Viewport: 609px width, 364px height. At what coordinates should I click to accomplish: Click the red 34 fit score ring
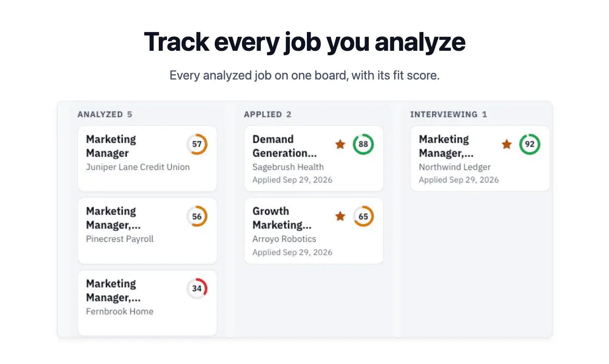[x=197, y=289]
